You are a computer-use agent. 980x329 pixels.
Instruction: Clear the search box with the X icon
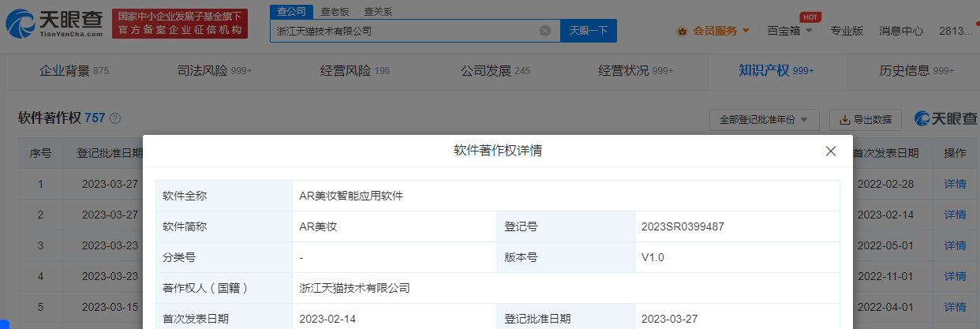544,31
